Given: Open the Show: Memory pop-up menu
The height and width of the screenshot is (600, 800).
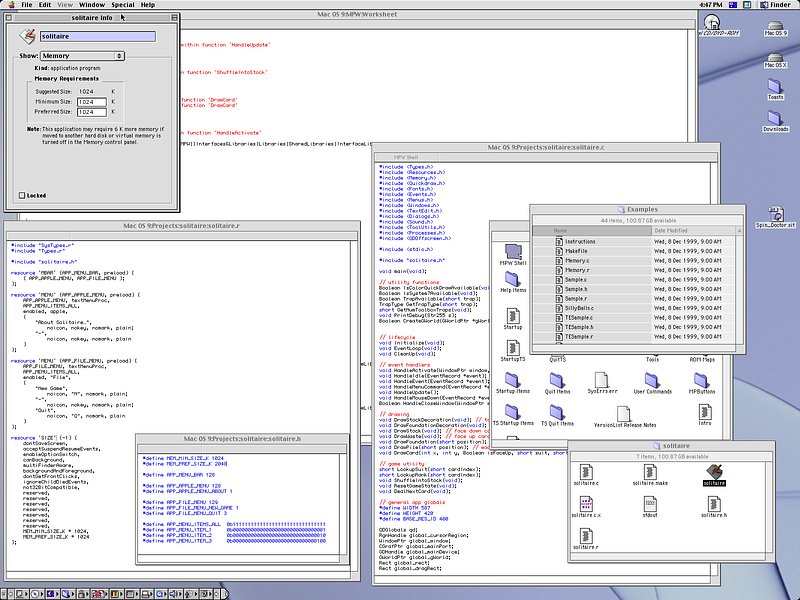Looking at the screenshot, I should point(82,56).
